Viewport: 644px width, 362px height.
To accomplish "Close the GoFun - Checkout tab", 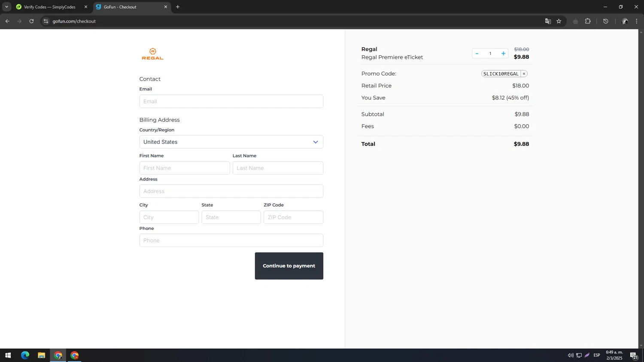I will 166,7.
